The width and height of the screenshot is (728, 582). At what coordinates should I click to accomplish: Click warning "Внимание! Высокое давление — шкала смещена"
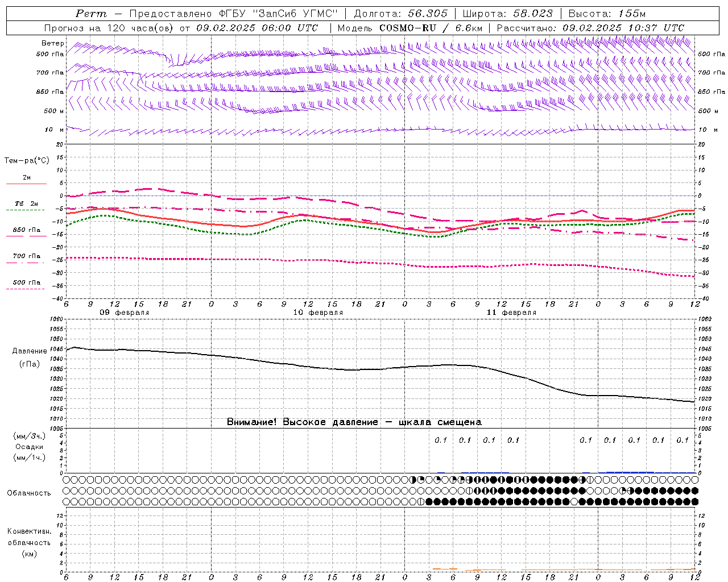pyautogui.click(x=354, y=422)
